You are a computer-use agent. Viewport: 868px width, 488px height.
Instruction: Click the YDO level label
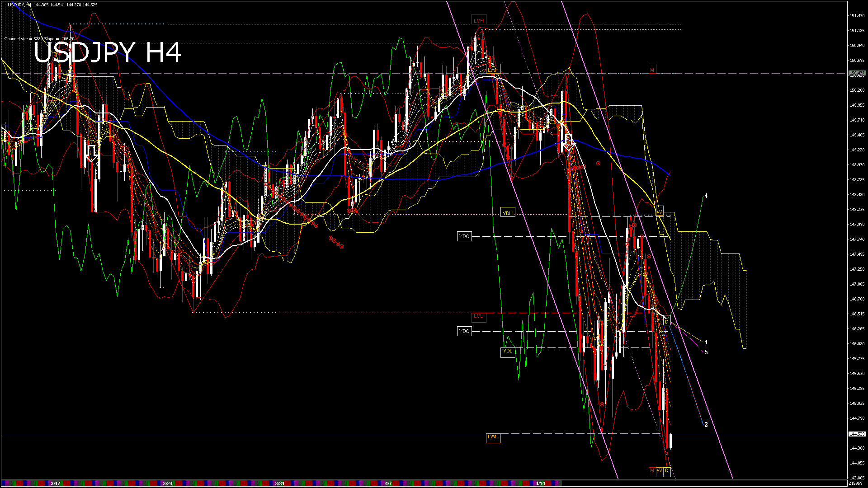(464, 236)
